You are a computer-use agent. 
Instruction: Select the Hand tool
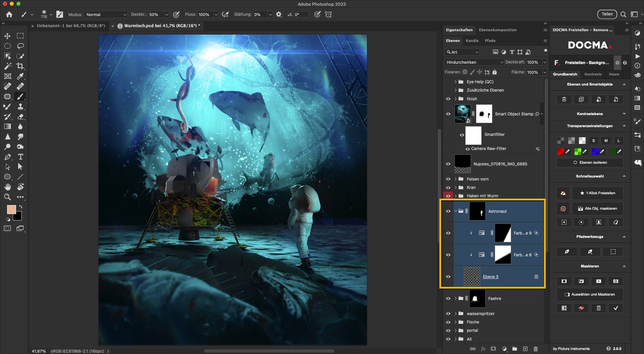point(7,187)
